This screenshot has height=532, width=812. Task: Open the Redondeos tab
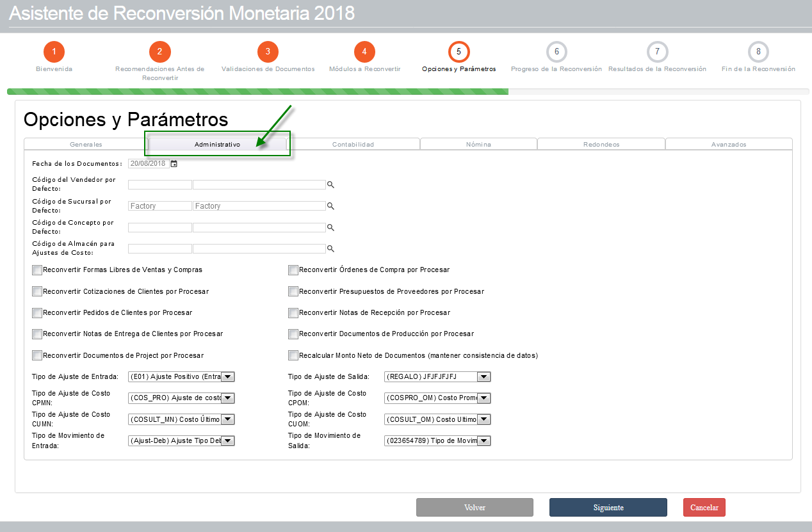point(601,145)
